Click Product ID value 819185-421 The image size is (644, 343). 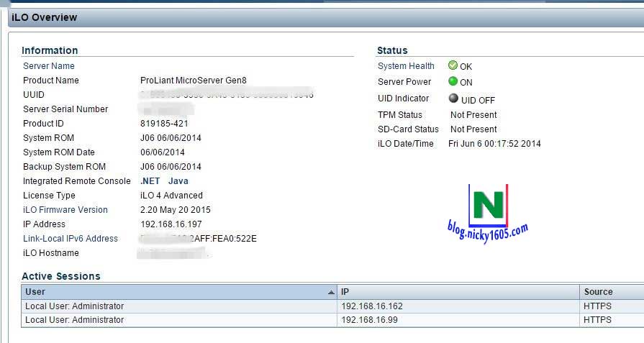[x=164, y=124]
